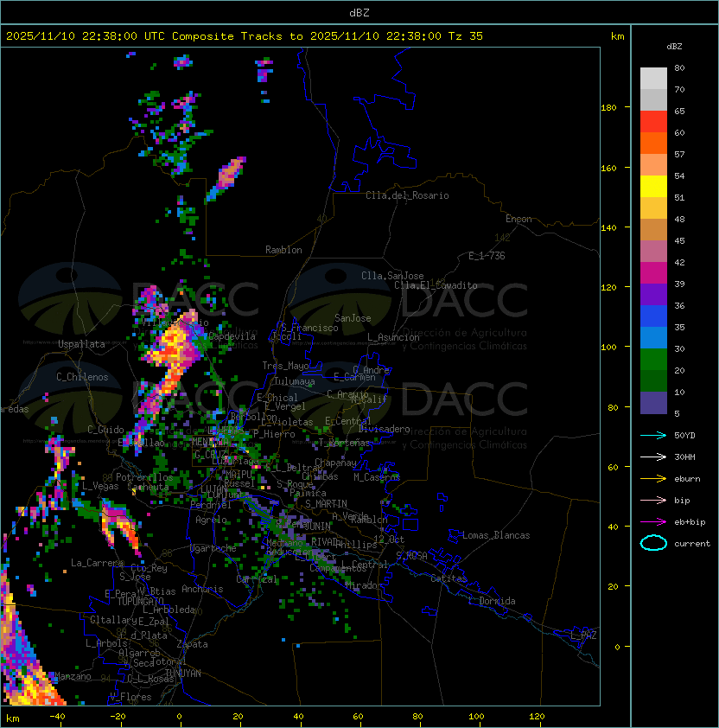Click the 'TUNUYAN' map label
This screenshot has width=719, height=728.
(x=183, y=674)
